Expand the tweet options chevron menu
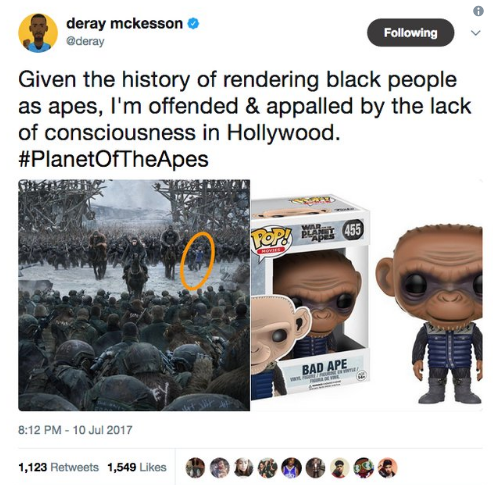This screenshot has width=493, height=485. click(x=476, y=33)
